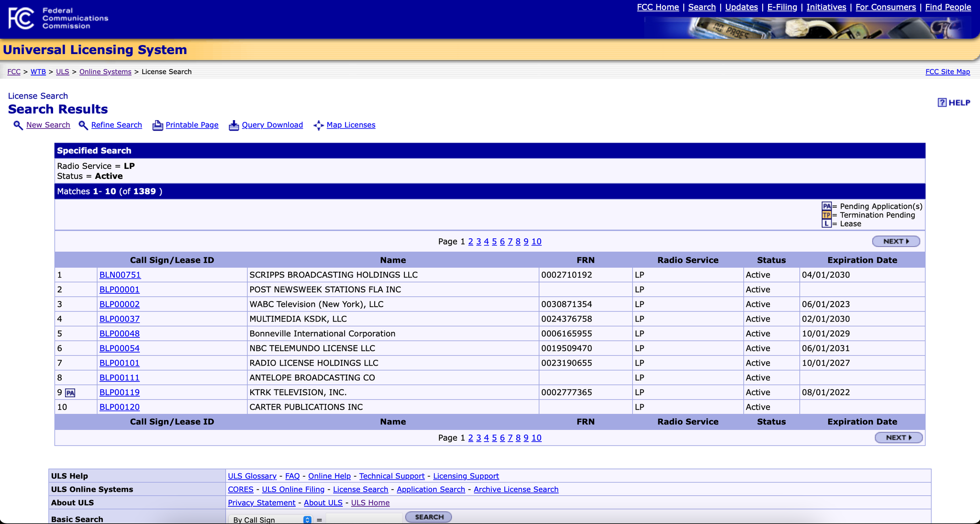Click the Query Download link text

coord(272,125)
